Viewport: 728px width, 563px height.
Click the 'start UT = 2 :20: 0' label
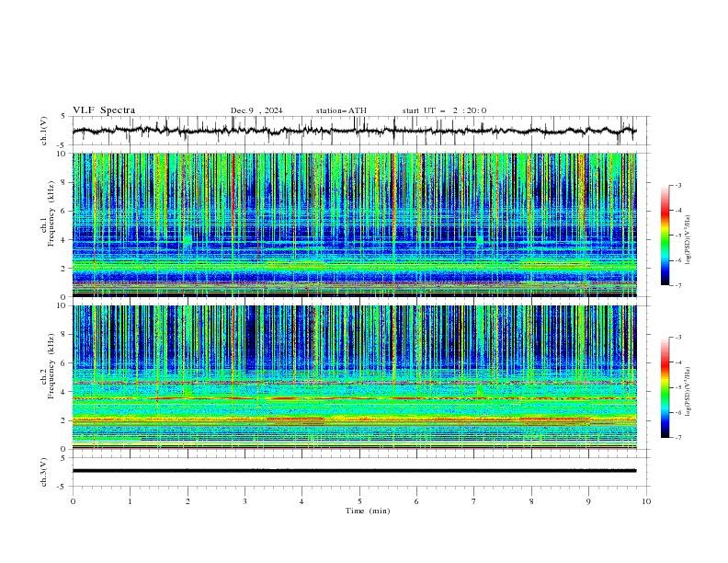click(x=444, y=110)
